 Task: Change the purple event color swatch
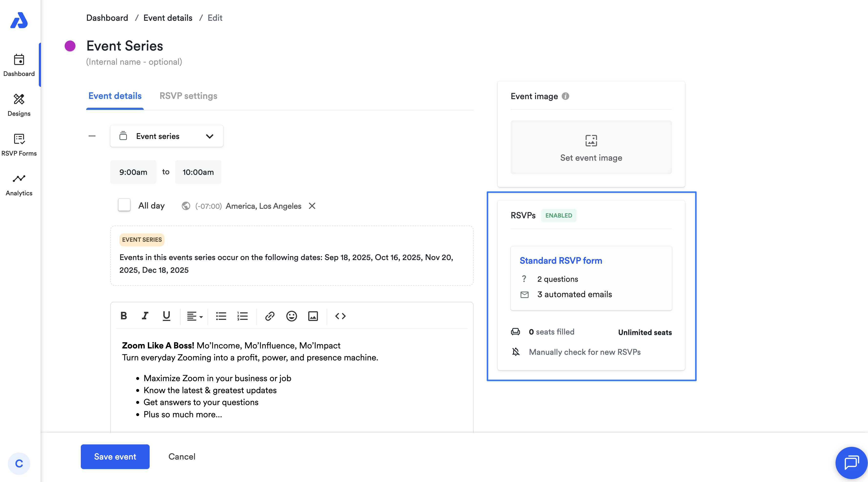click(70, 46)
